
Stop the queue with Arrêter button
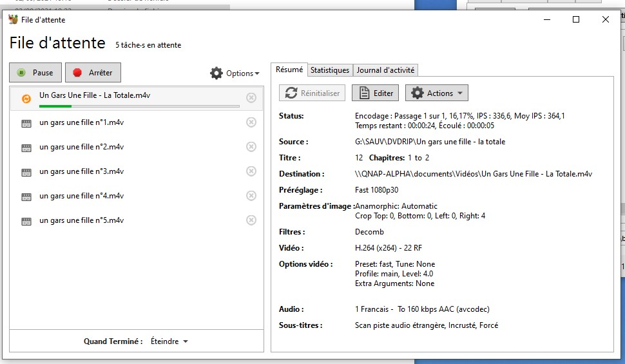pos(93,73)
